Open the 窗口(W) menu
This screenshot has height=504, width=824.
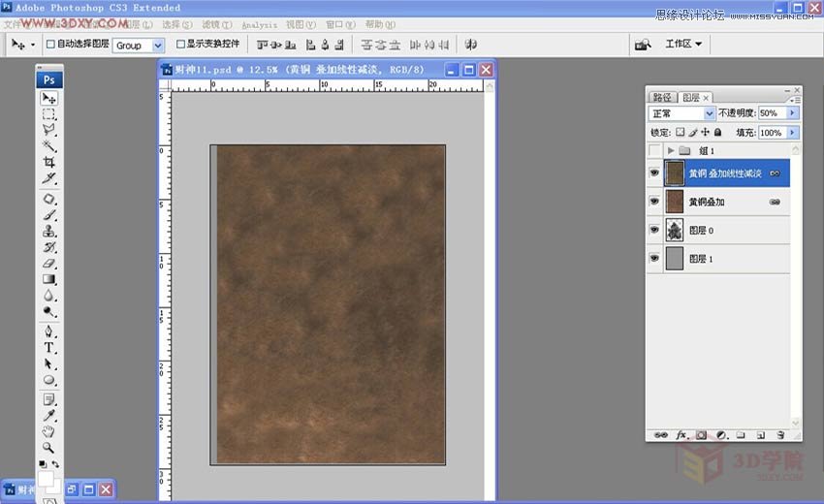pos(340,24)
